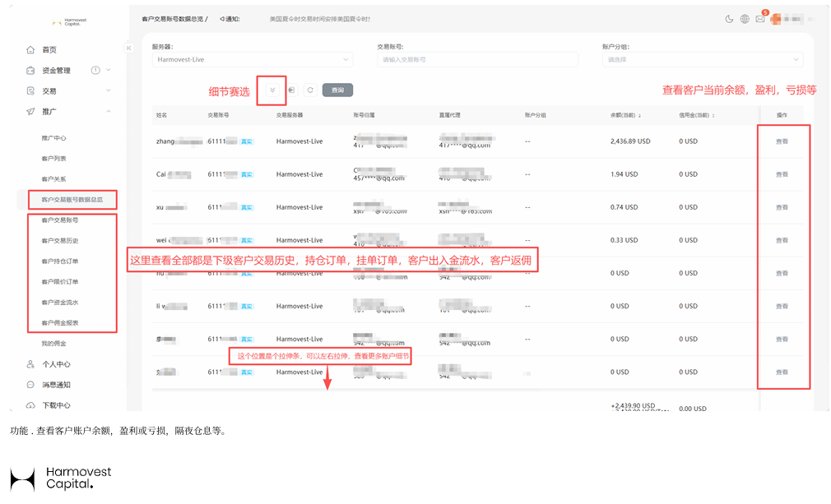Viewport: 831px width, 504px height.
Task: Open 客户资金流水 in the sidebar
Action: [x=60, y=303]
